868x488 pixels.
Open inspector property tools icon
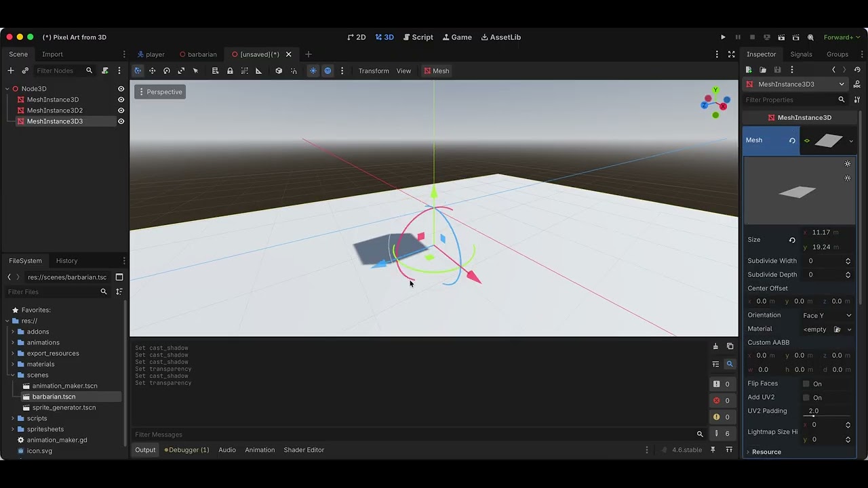(x=857, y=100)
